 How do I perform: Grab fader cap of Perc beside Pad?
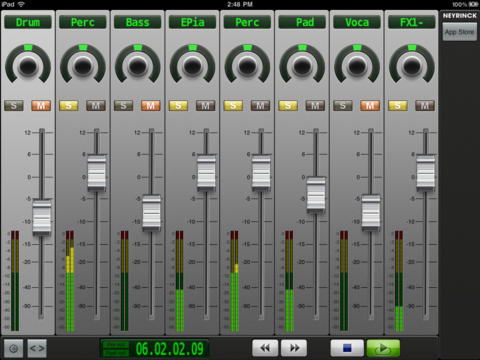(261, 172)
